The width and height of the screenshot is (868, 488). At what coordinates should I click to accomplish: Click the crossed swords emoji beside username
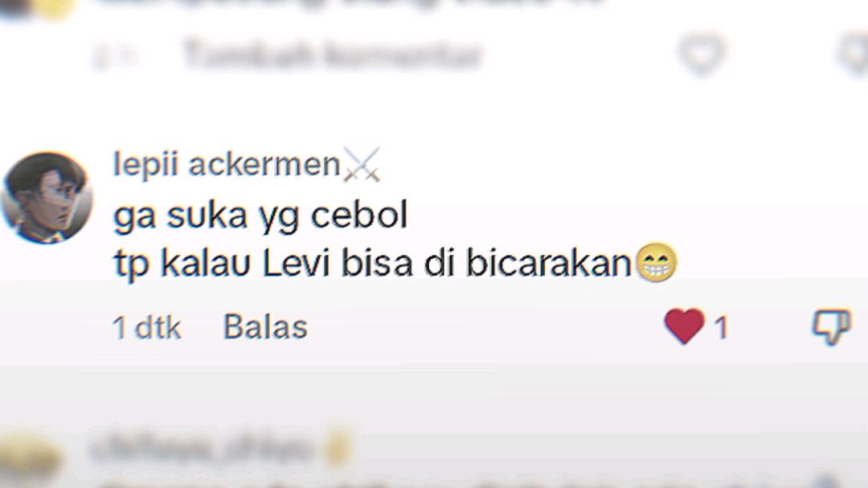(x=362, y=165)
